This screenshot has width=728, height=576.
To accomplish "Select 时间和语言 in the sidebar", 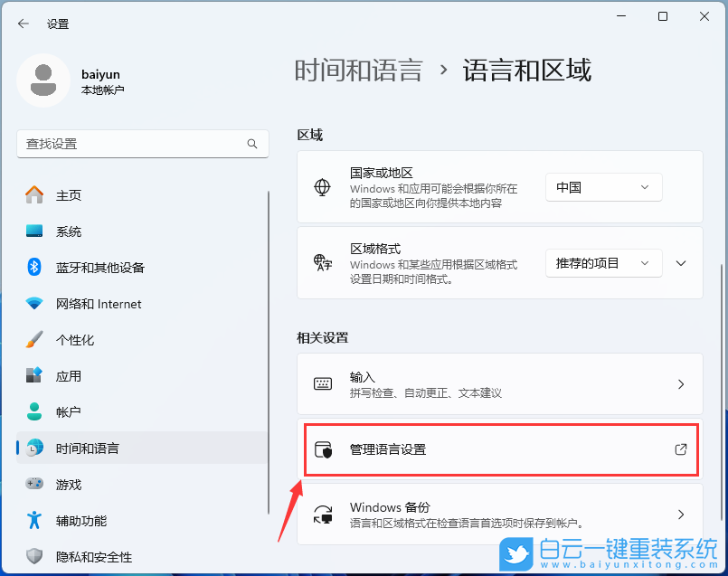I will (x=90, y=449).
